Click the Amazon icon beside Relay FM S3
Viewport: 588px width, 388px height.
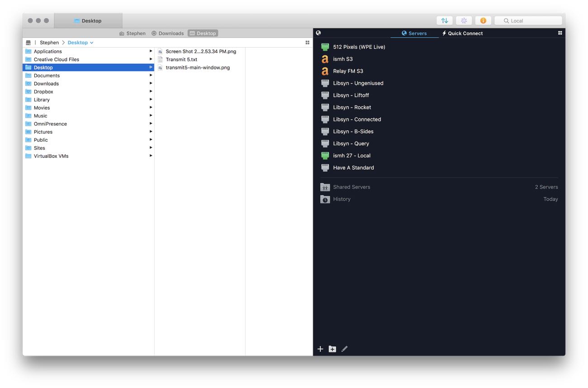click(325, 71)
